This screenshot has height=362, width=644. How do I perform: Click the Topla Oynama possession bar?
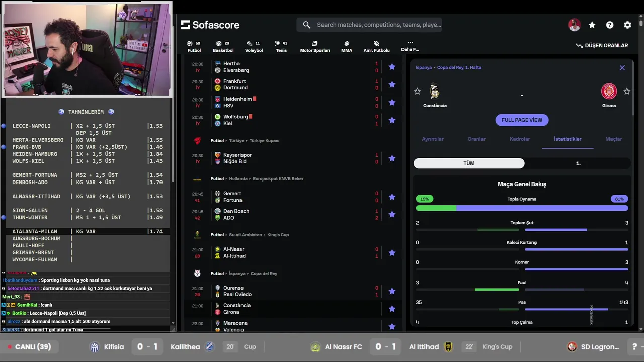pyautogui.click(x=522, y=208)
